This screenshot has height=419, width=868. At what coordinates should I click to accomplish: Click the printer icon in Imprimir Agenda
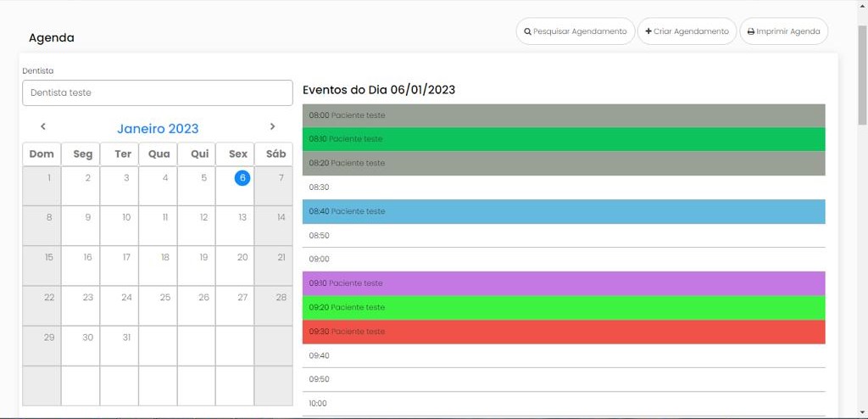click(751, 31)
